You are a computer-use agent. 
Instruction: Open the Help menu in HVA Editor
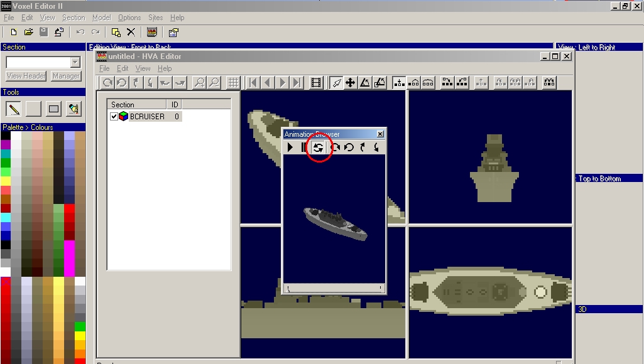click(x=165, y=68)
